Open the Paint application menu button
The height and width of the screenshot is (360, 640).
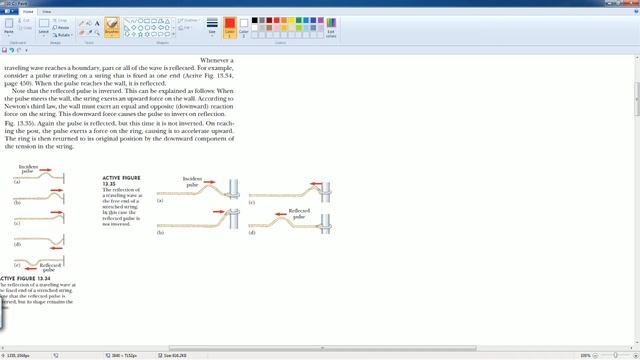click(9, 11)
